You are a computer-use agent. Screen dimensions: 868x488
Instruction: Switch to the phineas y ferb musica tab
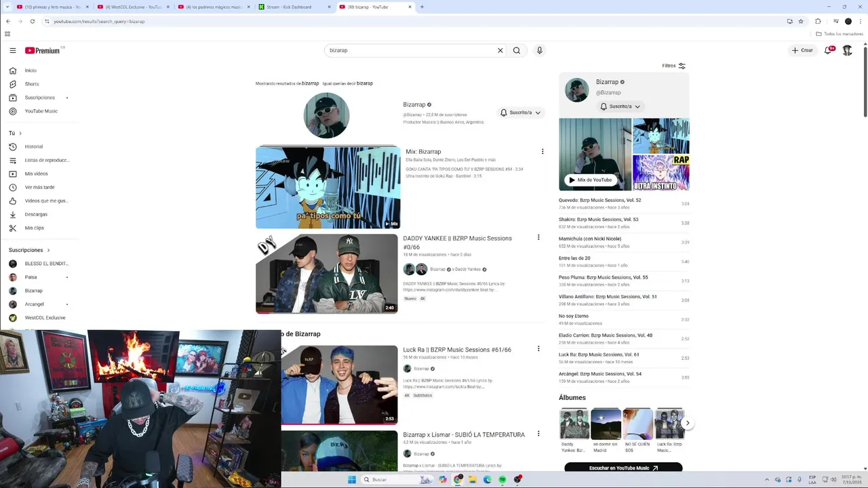(52, 7)
